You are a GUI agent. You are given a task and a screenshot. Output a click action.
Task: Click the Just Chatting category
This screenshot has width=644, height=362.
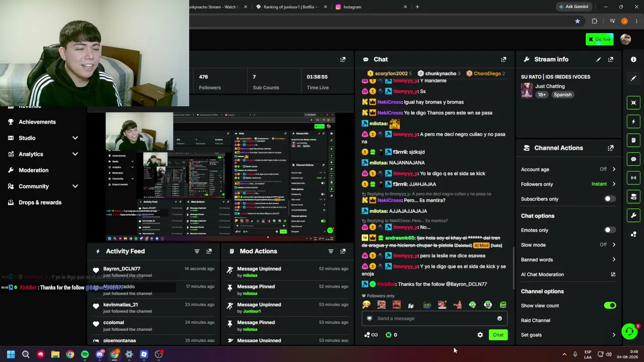click(549, 86)
